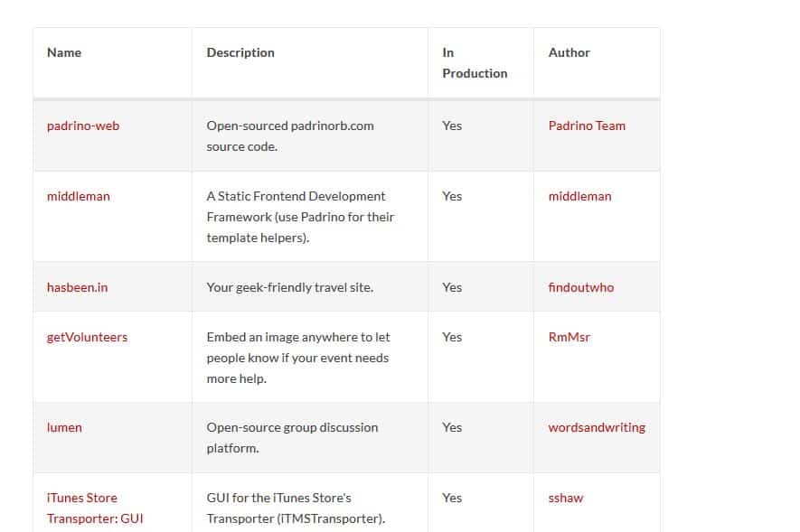This screenshot has width=800, height=532.
Task: Open RmMsr author profile
Action: click(x=569, y=337)
